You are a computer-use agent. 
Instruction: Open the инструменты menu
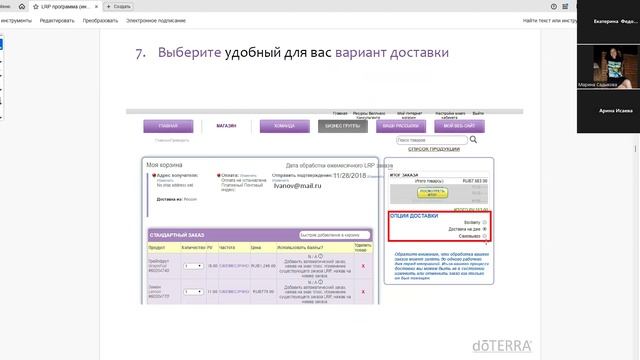coord(16,20)
